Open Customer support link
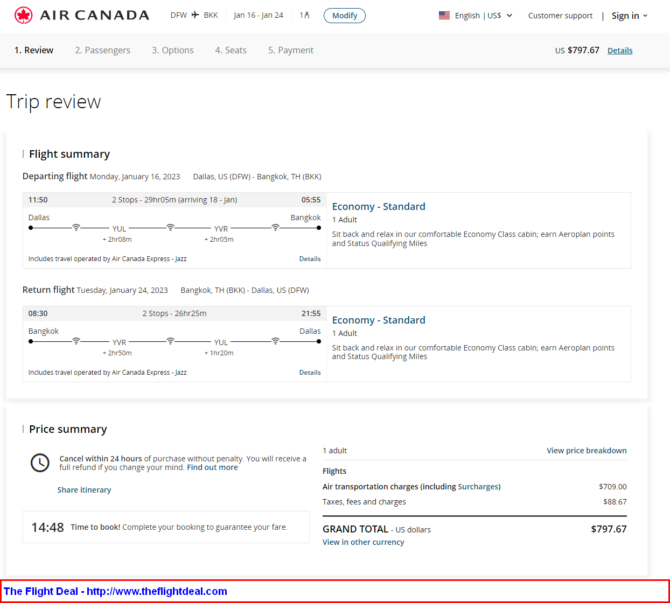This screenshot has height=603, width=670. (x=560, y=15)
